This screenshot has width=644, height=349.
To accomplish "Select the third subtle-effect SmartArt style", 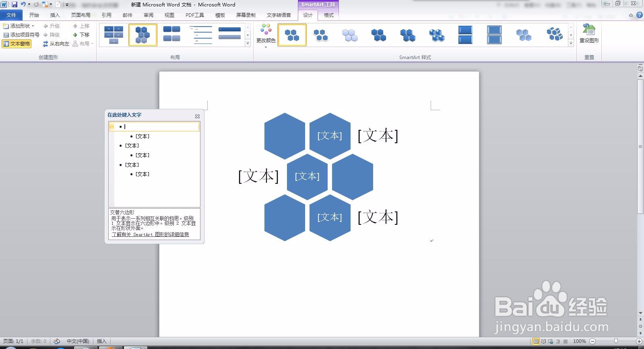I will (350, 35).
